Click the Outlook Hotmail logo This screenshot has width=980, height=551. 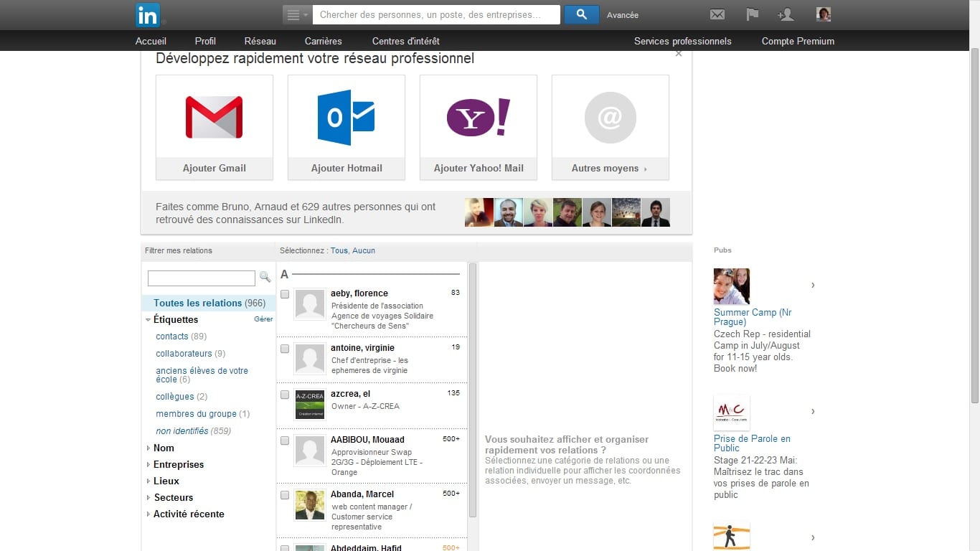pyautogui.click(x=346, y=117)
